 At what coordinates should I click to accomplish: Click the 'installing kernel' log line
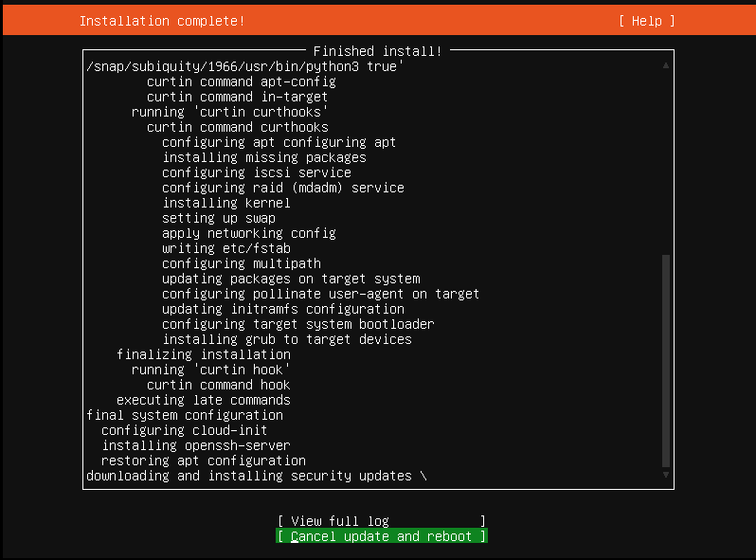[x=226, y=203]
